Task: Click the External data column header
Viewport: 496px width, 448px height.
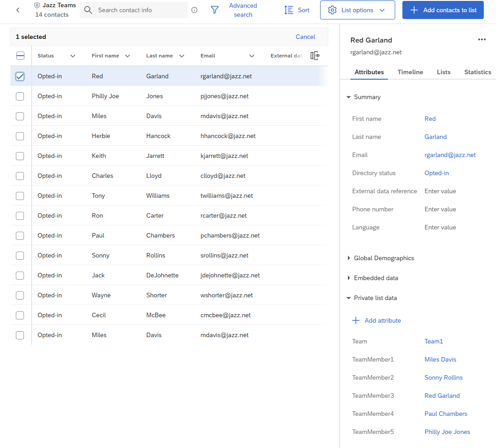Action: [x=287, y=56]
